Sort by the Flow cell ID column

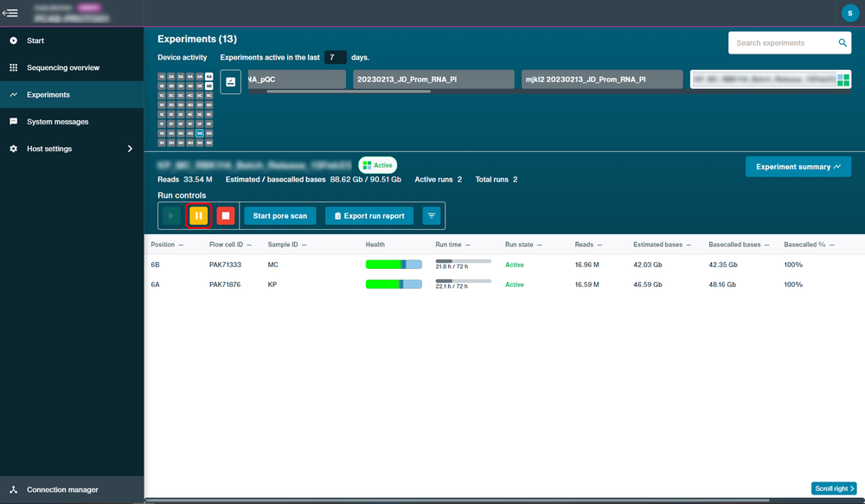(230, 245)
